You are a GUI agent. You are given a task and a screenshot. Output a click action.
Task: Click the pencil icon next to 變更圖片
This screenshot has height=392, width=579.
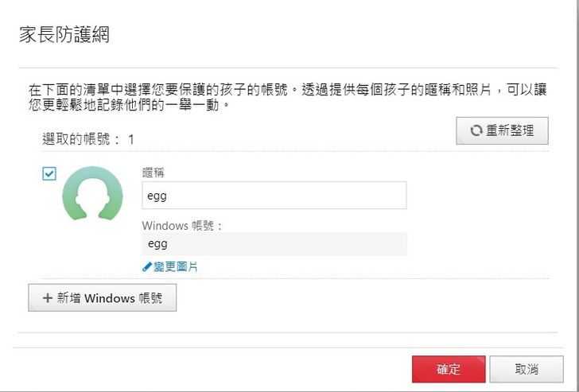(146, 267)
